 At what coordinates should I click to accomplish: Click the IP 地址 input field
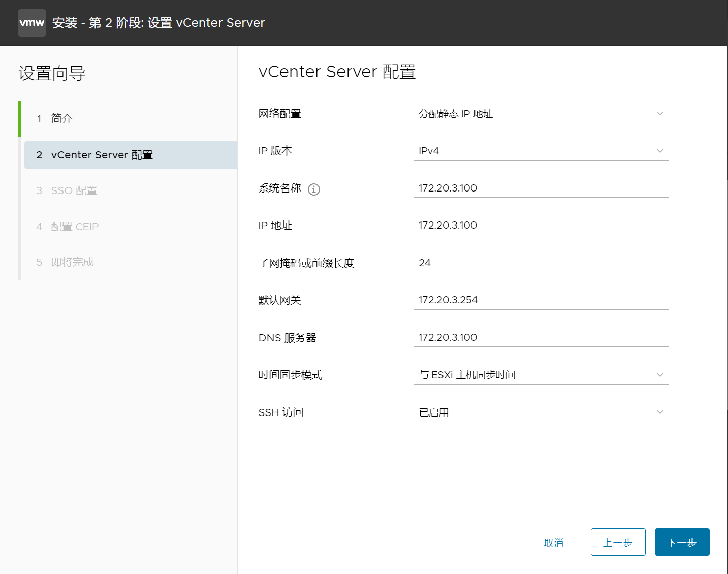[541, 226]
